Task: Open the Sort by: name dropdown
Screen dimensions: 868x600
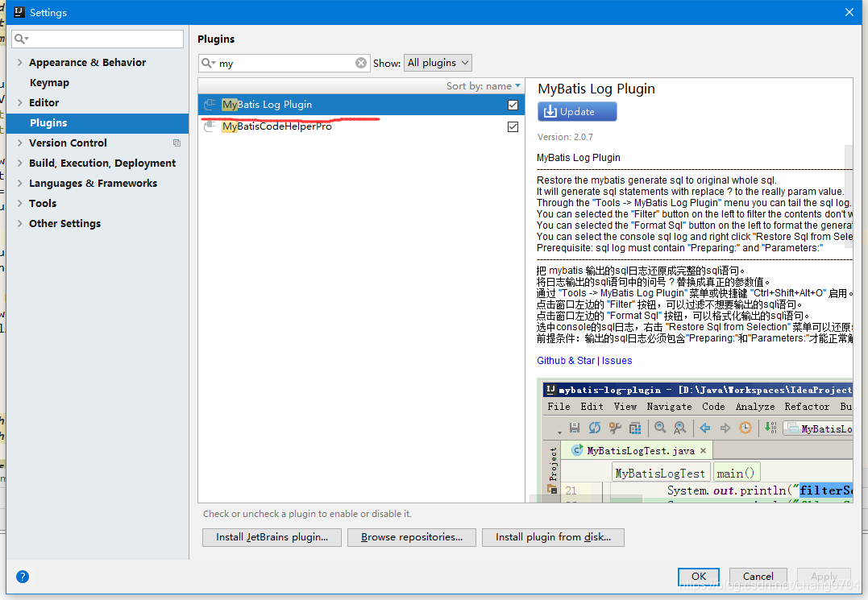Action: point(483,85)
